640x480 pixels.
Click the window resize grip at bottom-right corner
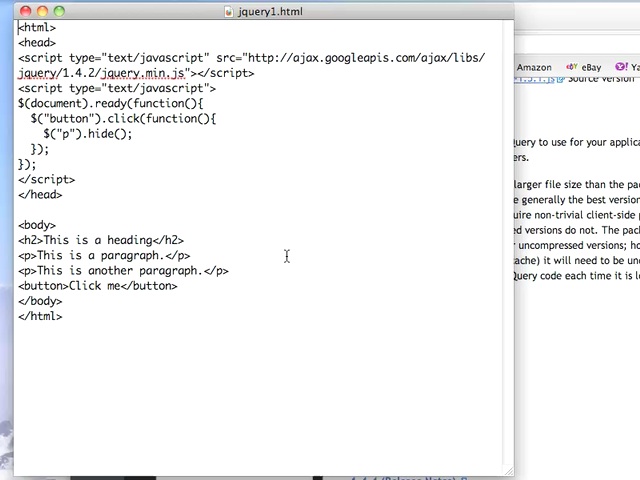coord(509,471)
